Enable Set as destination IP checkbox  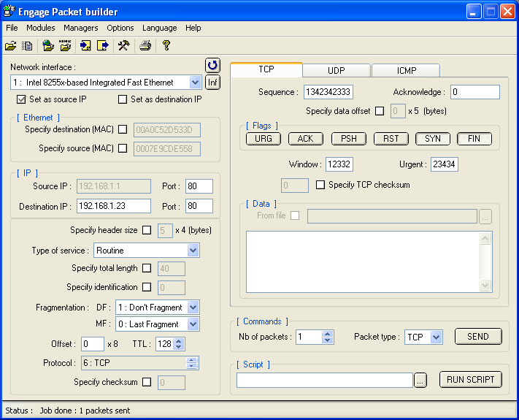pyautogui.click(x=123, y=99)
